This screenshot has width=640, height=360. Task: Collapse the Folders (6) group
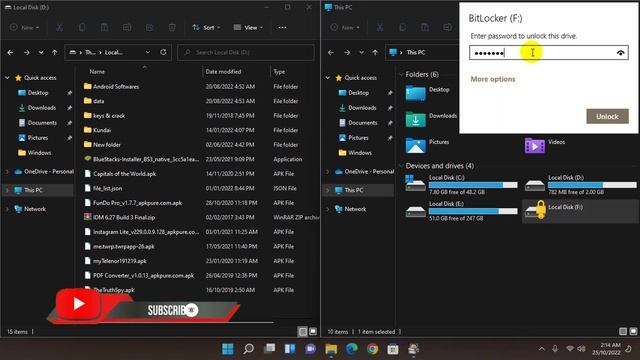coord(401,74)
